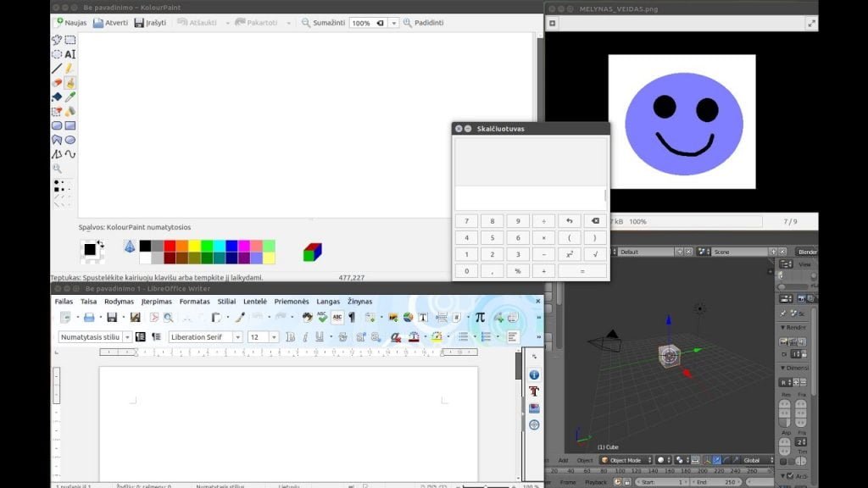Pick the red swatch in KolourPaint palette
Image resolution: width=868 pixels, height=488 pixels.
coord(170,246)
